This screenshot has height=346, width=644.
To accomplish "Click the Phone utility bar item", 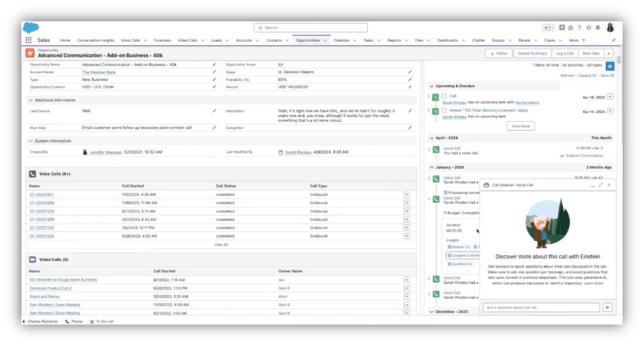I will [74, 321].
